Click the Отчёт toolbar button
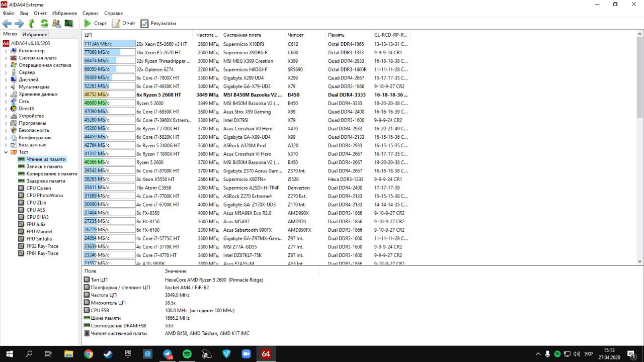Image resolution: width=644 pixels, height=362 pixels. 123,23
